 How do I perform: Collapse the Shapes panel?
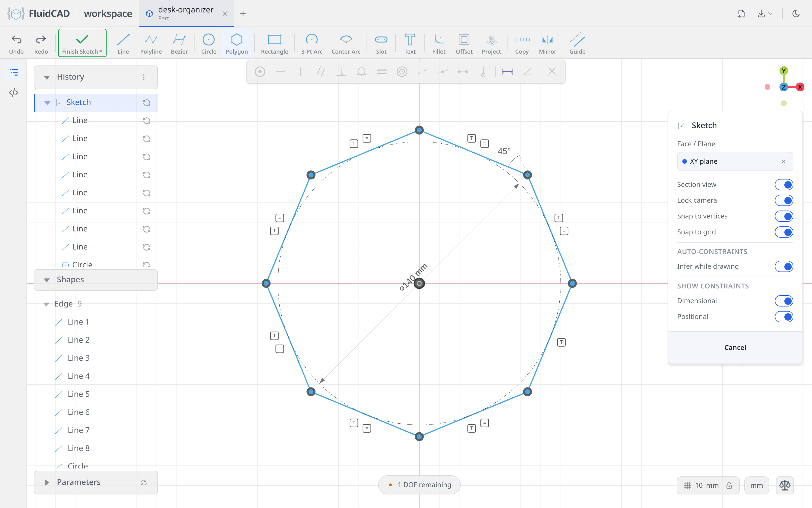[47, 280]
